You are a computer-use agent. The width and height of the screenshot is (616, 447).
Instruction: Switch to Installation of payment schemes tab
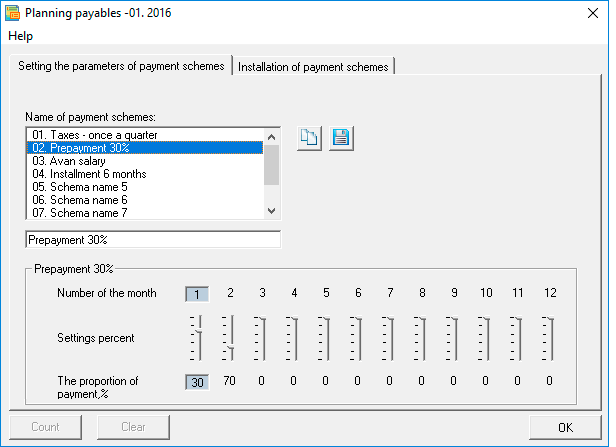point(313,67)
